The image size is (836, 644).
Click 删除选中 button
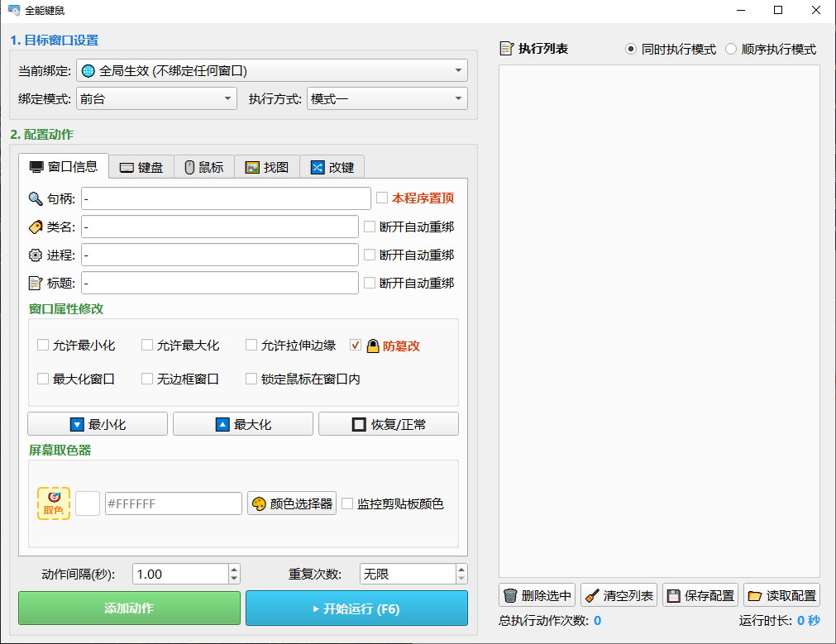click(x=537, y=595)
